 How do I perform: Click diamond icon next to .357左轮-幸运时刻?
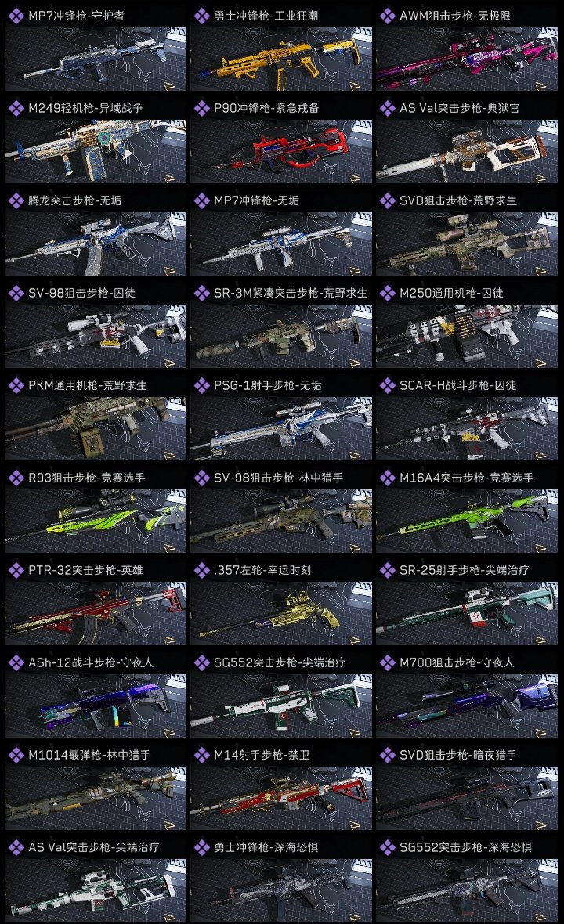[x=201, y=570]
